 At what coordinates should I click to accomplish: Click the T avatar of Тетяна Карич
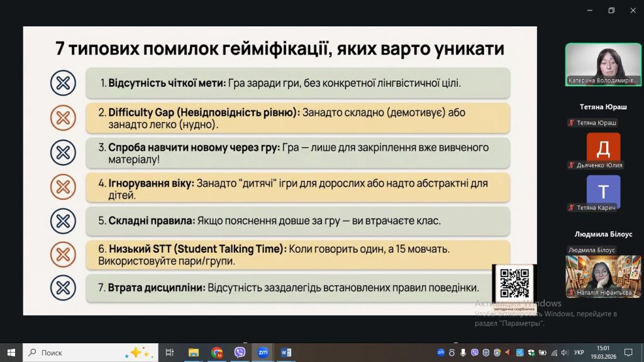coord(602,191)
